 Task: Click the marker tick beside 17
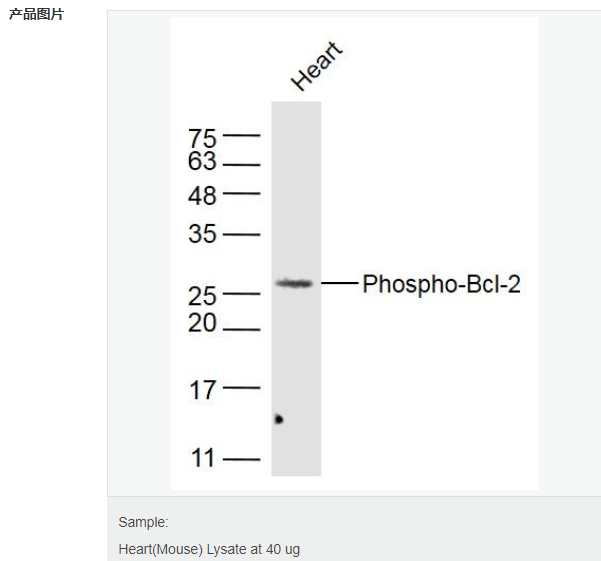coord(241,388)
